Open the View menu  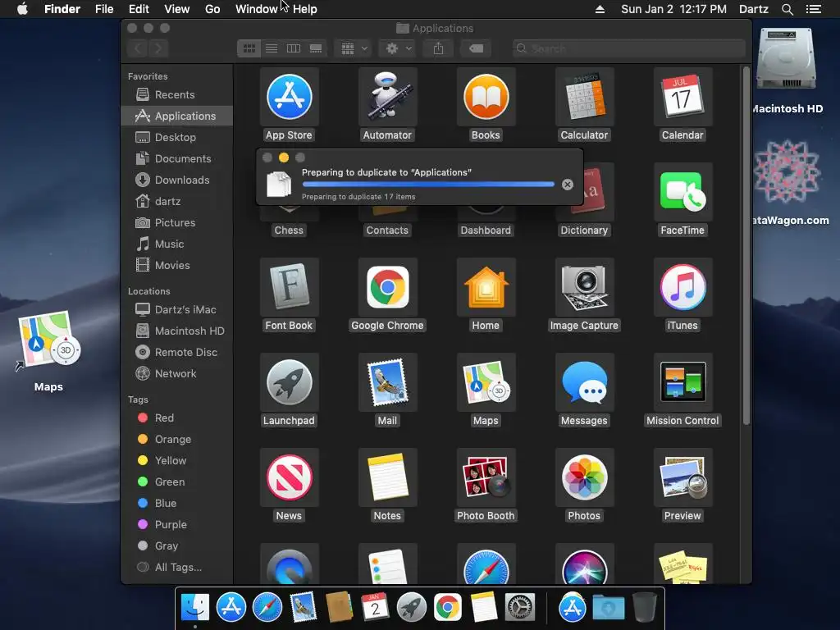click(177, 9)
